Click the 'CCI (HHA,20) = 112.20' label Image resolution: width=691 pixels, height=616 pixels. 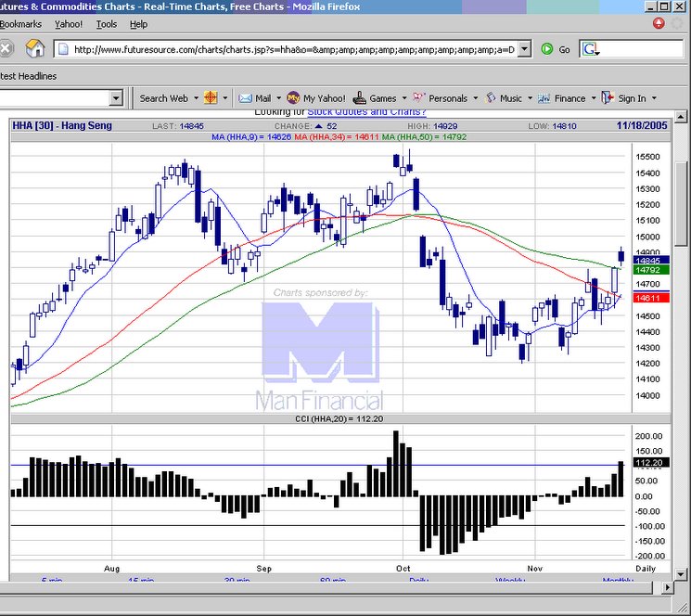tap(339, 419)
